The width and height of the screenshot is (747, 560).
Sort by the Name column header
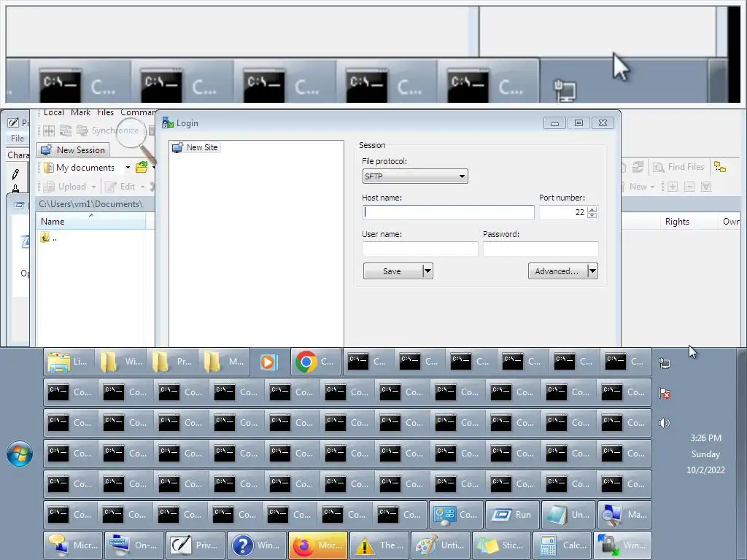coord(91,222)
